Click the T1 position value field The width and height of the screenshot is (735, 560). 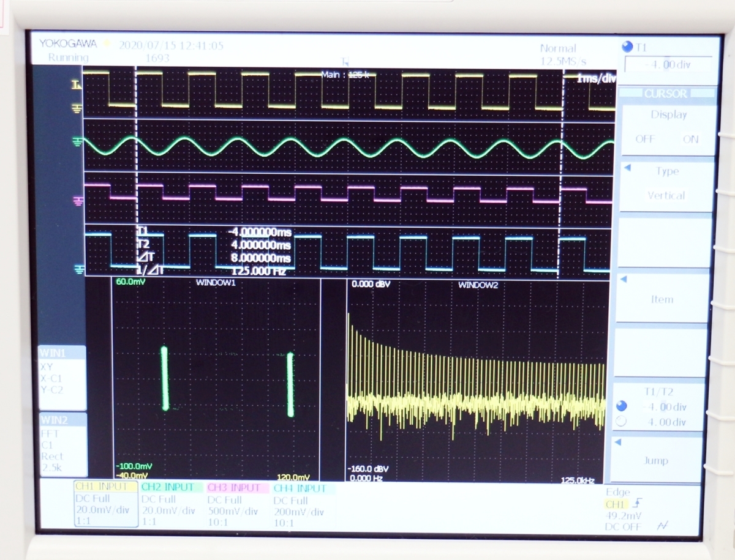pos(668,64)
